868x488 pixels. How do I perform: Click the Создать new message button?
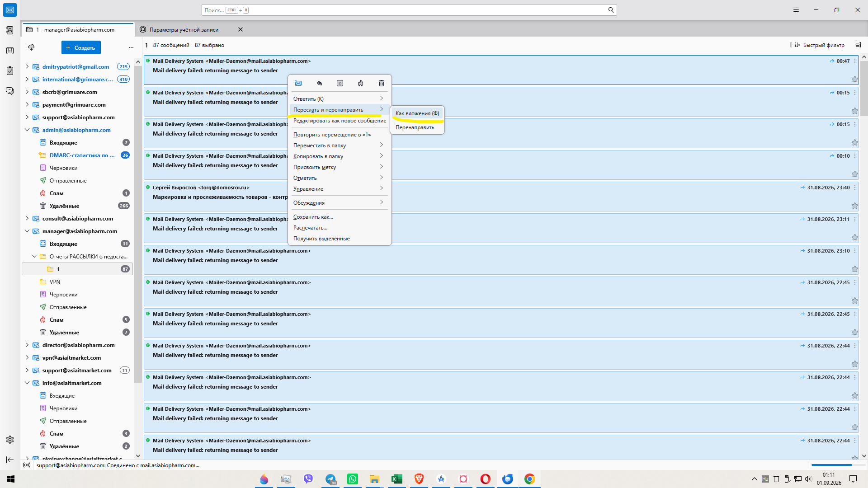tap(81, 47)
